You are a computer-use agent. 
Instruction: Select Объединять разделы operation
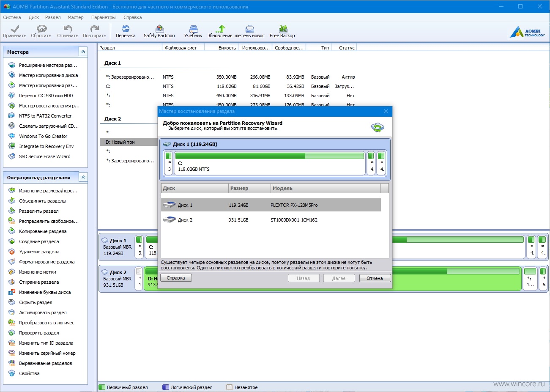[37, 201]
